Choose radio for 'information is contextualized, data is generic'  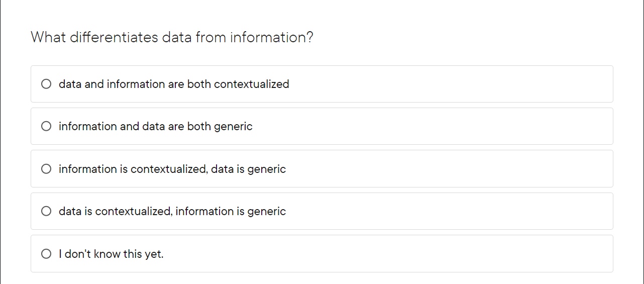46,169
